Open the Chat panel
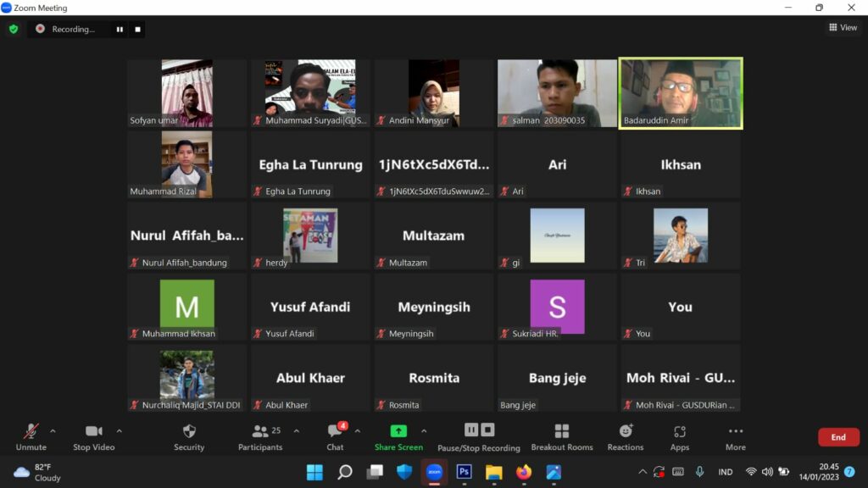 click(x=336, y=435)
